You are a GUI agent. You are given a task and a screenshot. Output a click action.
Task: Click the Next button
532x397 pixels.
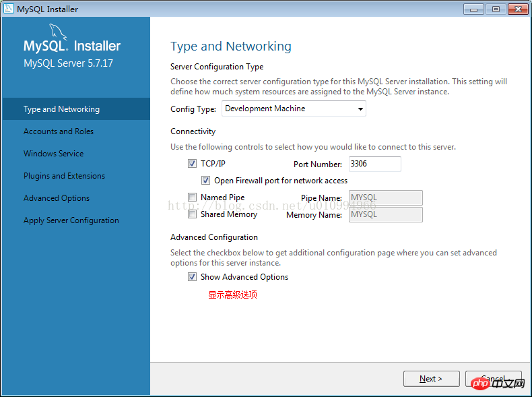point(431,379)
